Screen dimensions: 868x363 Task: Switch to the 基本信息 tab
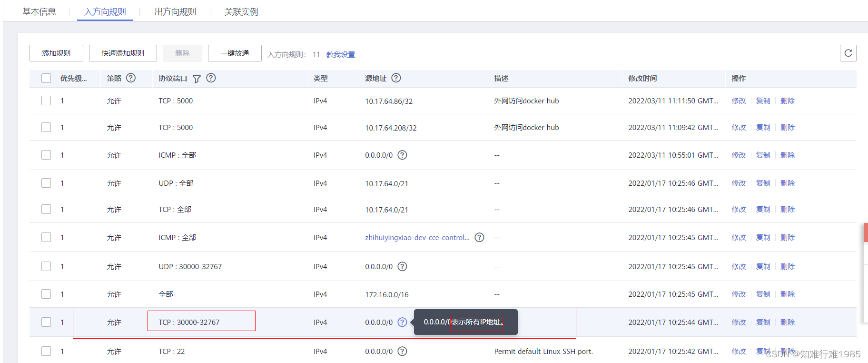(39, 11)
